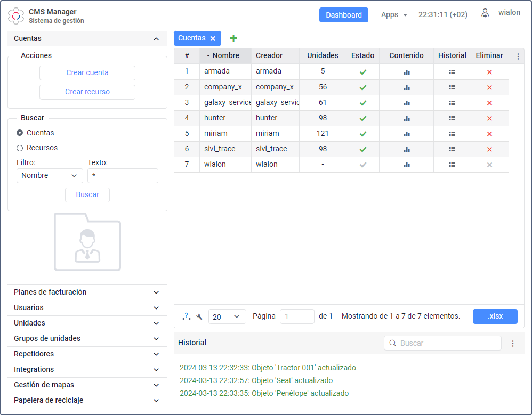Click the column auto-width arrows icon
Screen dimensions: 532x415
coord(186,316)
